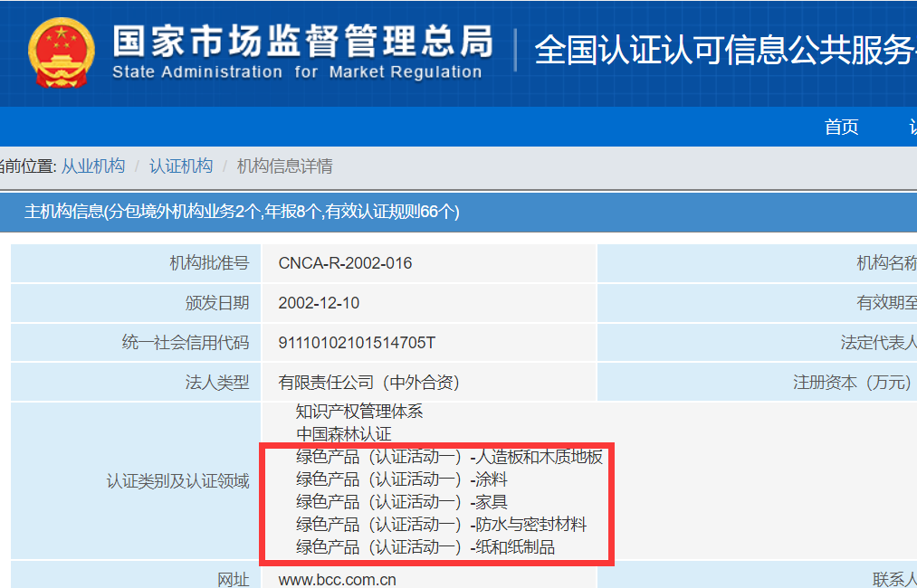917x588 pixels.
Task: Click approval number CNCA-R-2002-016
Action: tap(345, 263)
